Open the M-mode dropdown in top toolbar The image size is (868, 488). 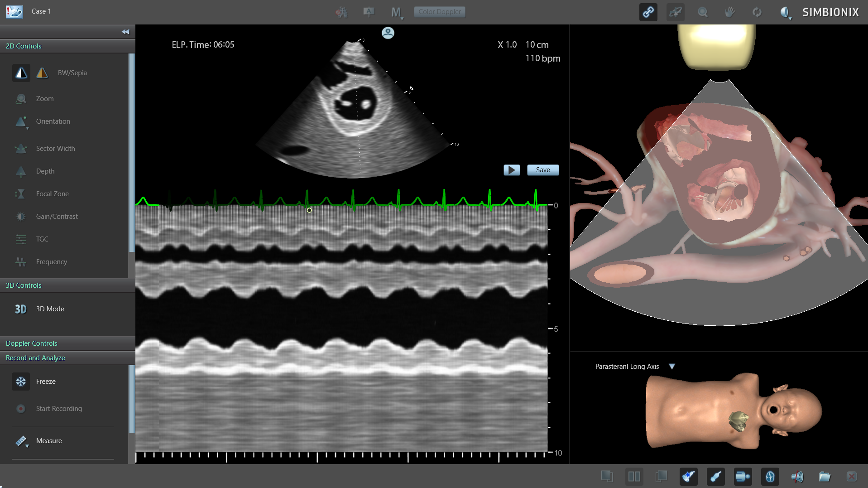[397, 13]
